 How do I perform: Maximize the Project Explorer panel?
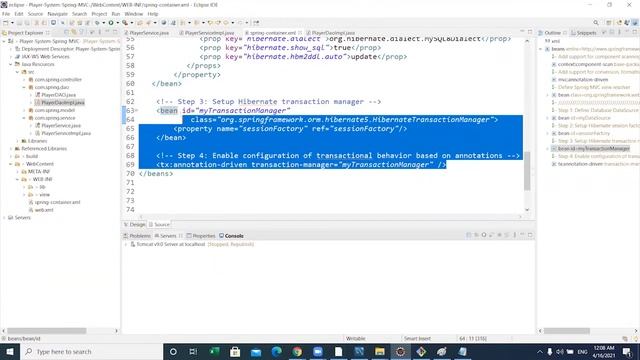click(x=115, y=32)
